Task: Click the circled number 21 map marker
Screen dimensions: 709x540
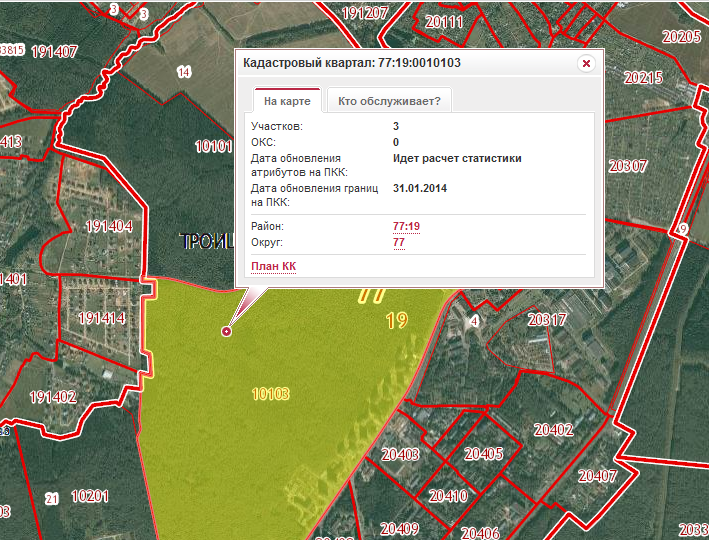Action: pos(52,499)
